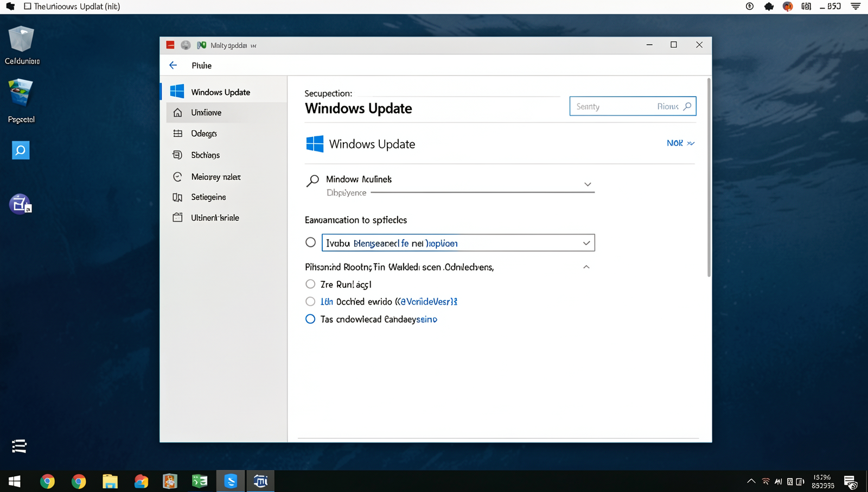This screenshot has height=492, width=868.
Task: Open File Explorer from the taskbar
Action: click(x=110, y=481)
